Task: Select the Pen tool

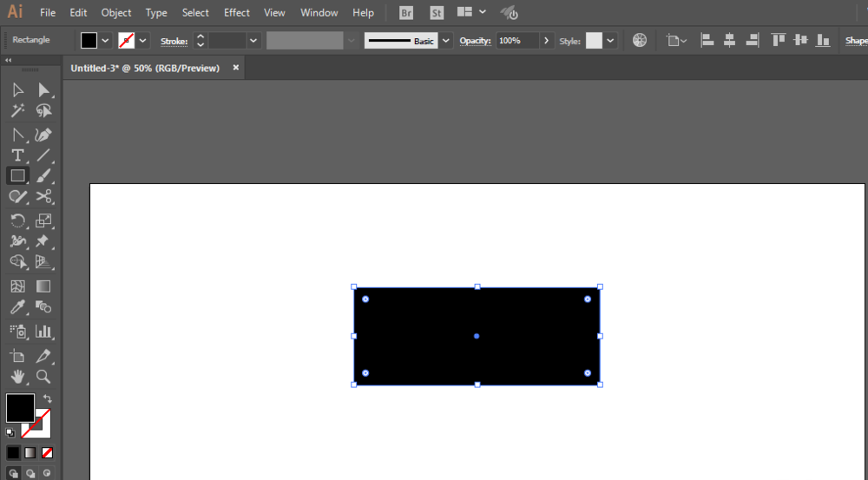Action: click(x=43, y=135)
